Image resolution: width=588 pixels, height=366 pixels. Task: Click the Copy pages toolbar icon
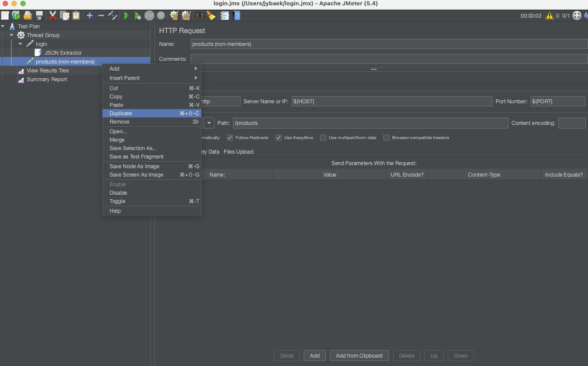point(65,16)
